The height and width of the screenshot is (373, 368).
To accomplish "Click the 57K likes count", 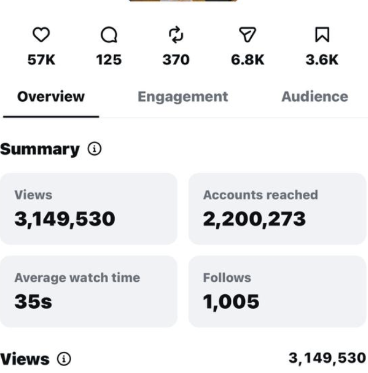I will point(41,60).
